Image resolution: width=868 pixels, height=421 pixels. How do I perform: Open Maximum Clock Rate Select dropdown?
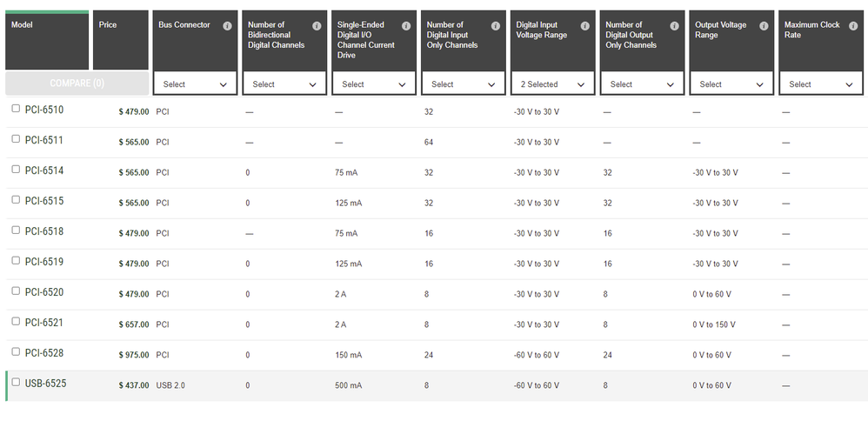[x=821, y=84]
